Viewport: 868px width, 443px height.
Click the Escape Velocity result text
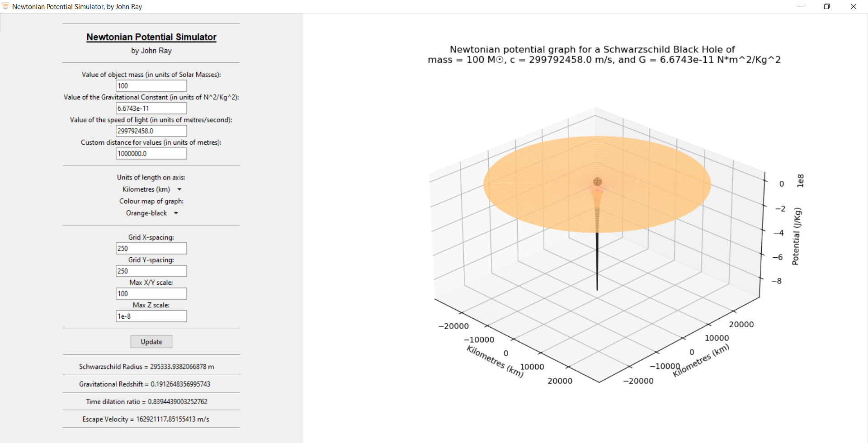[x=146, y=419]
